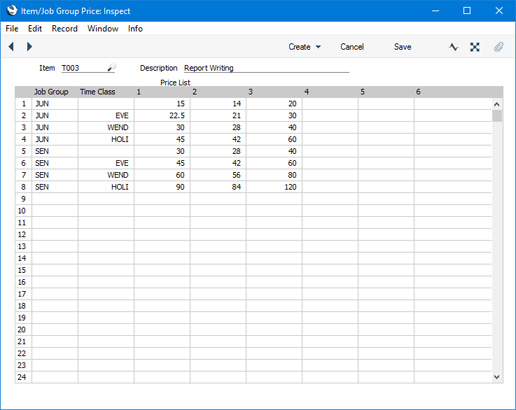The image size is (516, 410).
Task: Click the vertical scrollbar thumb
Action: pos(497,116)
